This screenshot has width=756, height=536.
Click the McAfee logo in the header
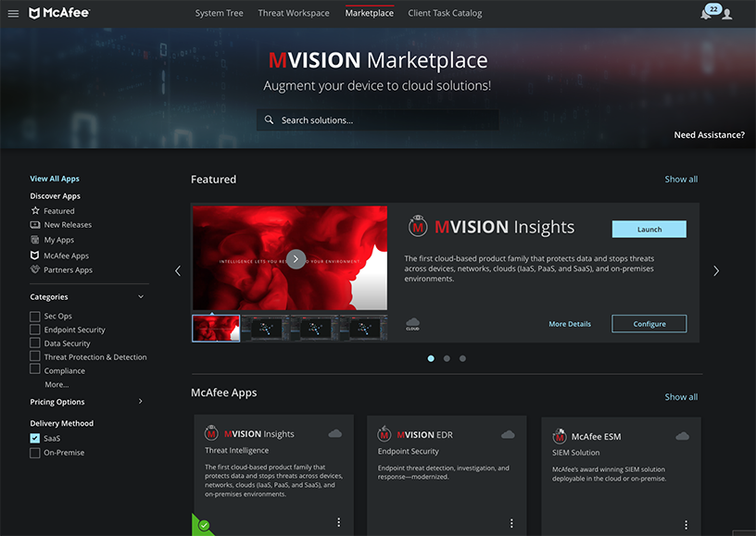[58, 12]
